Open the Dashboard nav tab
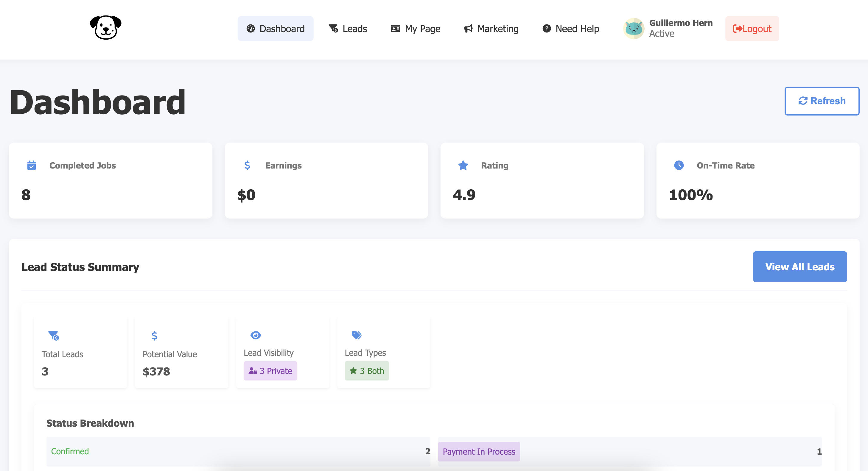The height and width of the screenshot is (471, 868). [275, 29]
